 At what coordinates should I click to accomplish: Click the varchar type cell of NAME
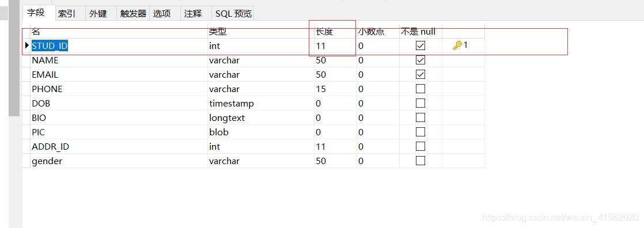click(261, 60)
